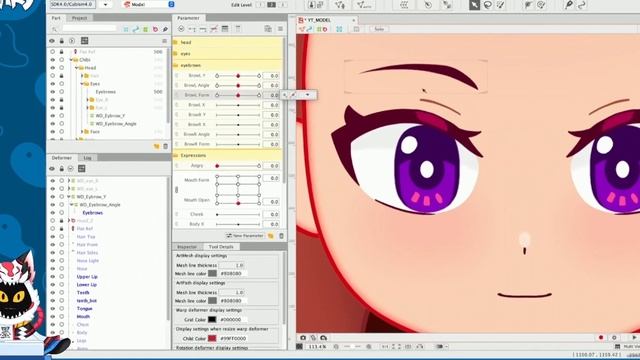640x360 pixels.
Task: Click the red record button below canvas
Action: [x=601, y=338]
